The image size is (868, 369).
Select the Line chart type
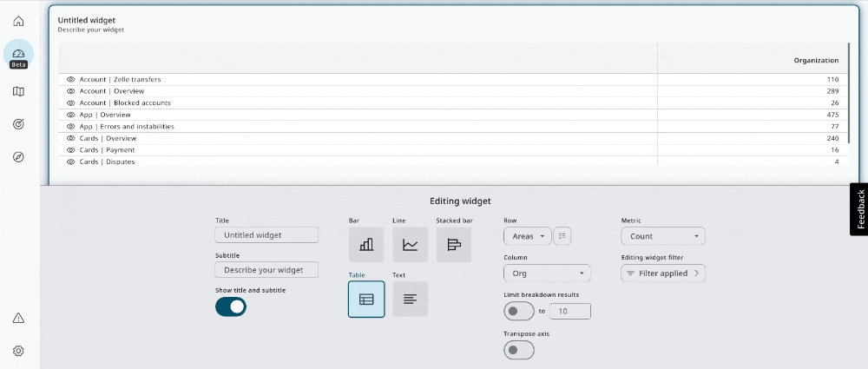pyautogui.click(x=410, y=245)
